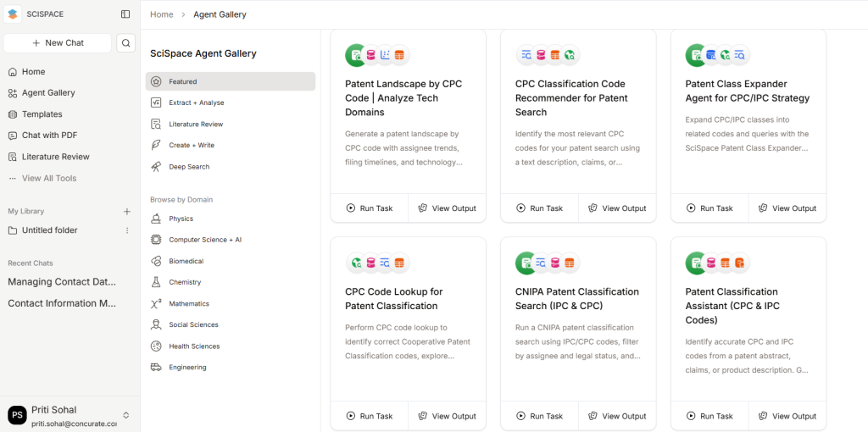This screenshot has width=868, height=432.
Task: Run Task for Patent Classification Assistant
Action: tap(709, 417)
